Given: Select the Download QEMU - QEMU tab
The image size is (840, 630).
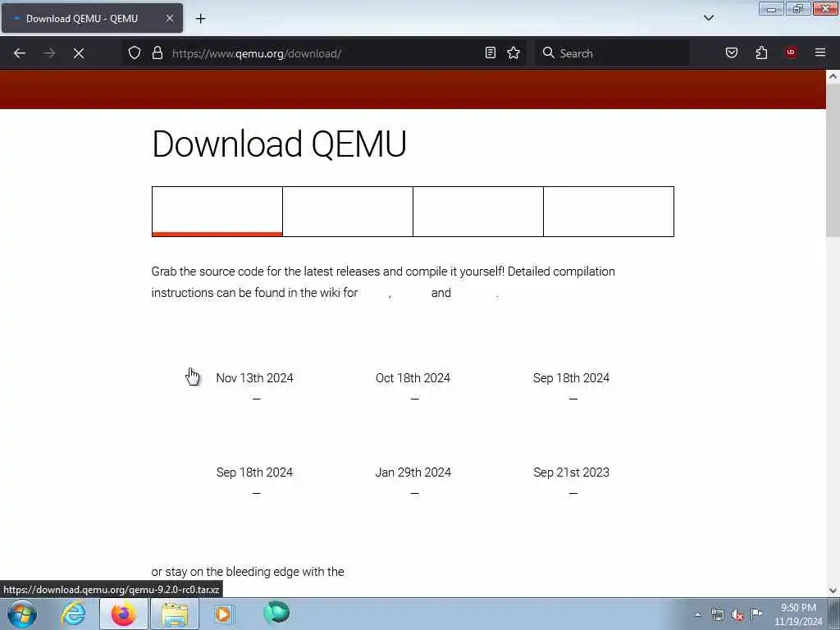Looking at the screenshot, I should pos(92,18).
